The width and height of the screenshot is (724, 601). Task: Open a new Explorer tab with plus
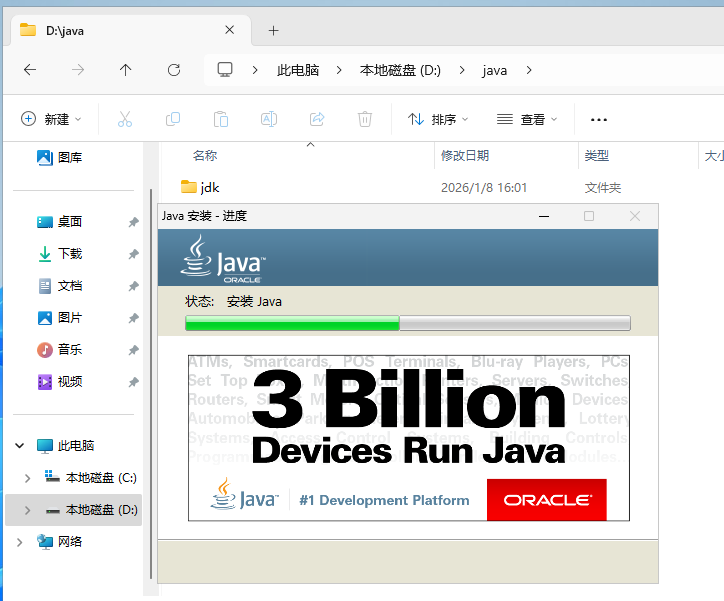click(x=273, y=31)
